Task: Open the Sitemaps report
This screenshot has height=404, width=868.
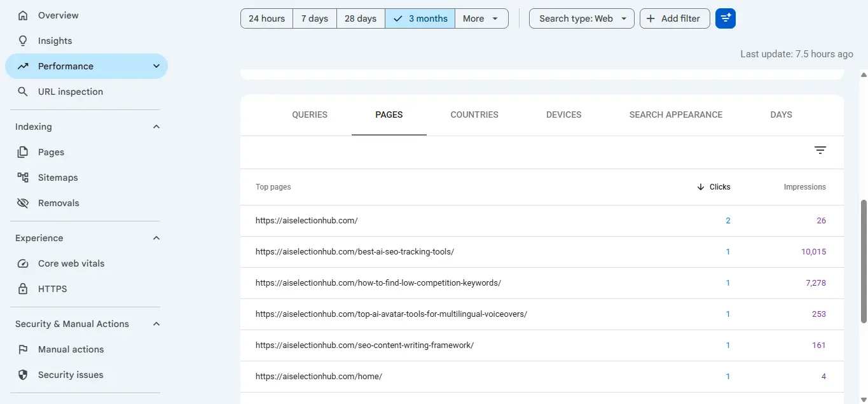Action: point(58,178)
